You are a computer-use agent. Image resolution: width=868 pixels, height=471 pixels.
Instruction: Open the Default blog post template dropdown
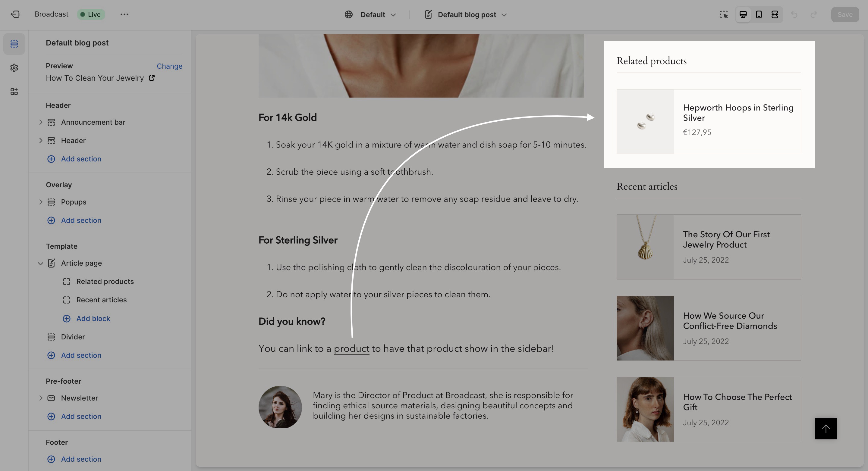point(466,14)
